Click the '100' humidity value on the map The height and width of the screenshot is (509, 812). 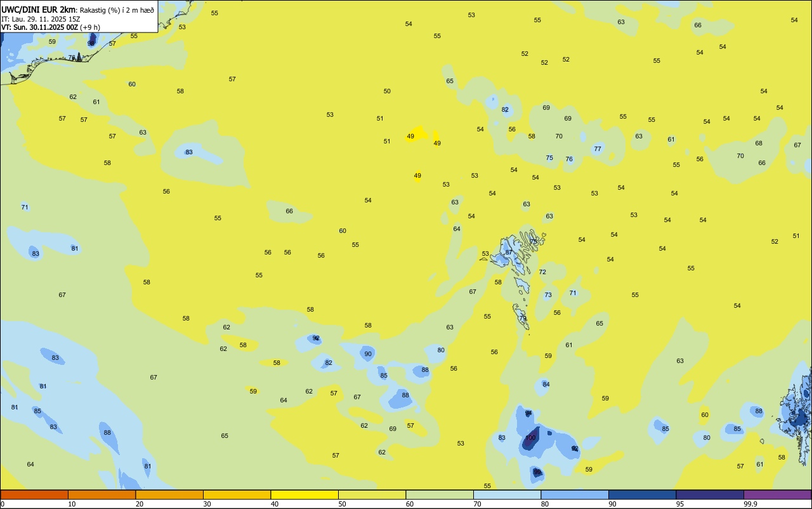tap(530, 438)
